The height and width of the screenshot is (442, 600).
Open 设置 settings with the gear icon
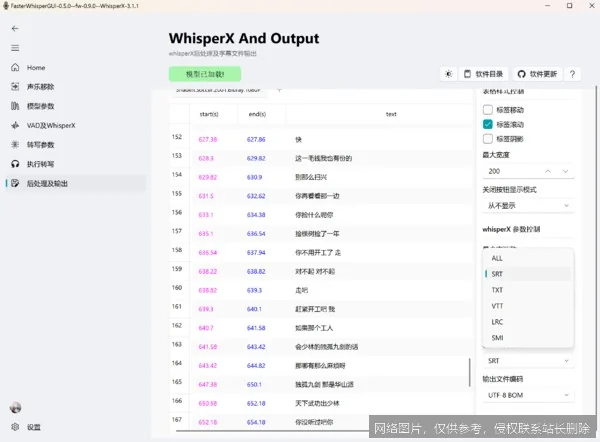pos(76,427)
